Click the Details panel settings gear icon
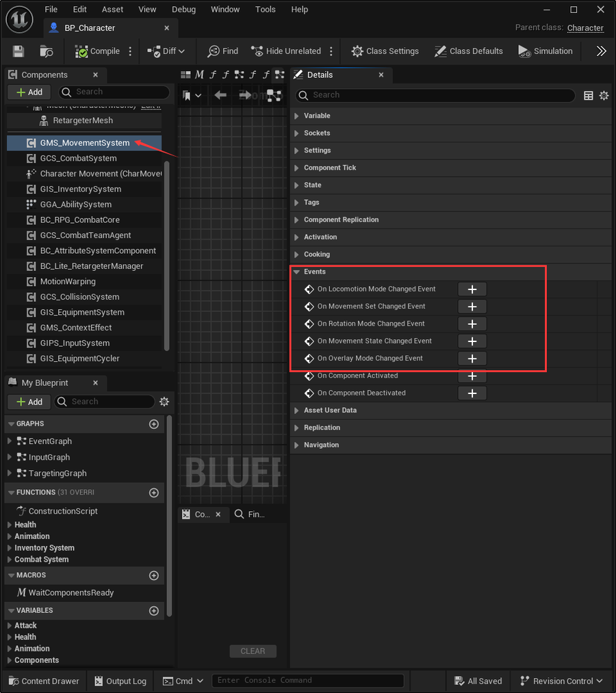 (x=604, y=96)
